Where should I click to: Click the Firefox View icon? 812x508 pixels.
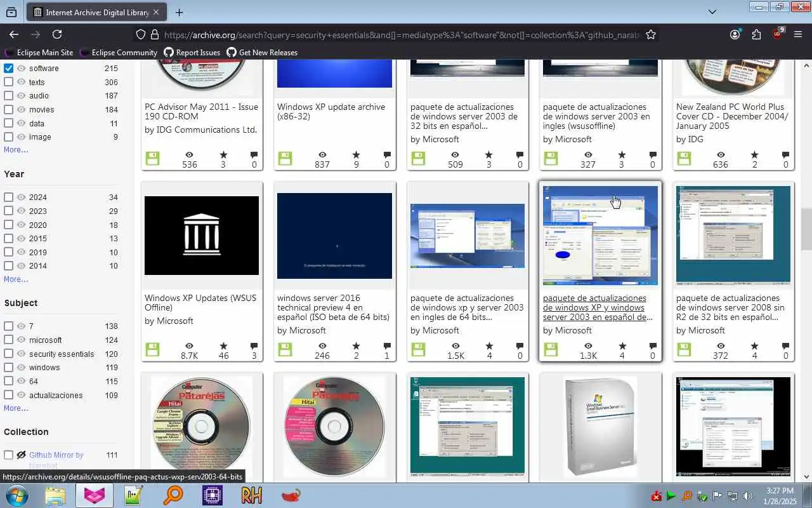11,12
